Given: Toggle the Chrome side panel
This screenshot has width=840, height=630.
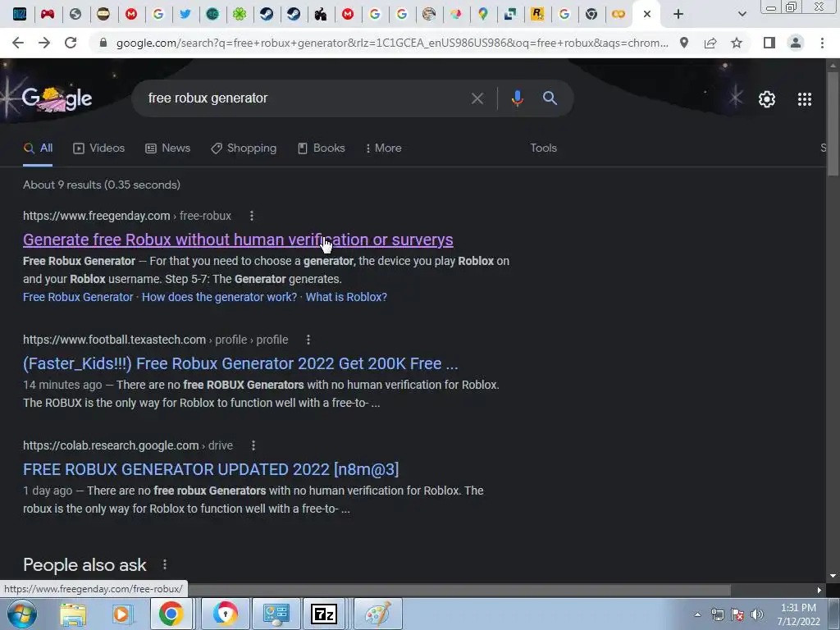Looking at the screenshot, I should tap(769, 43).
